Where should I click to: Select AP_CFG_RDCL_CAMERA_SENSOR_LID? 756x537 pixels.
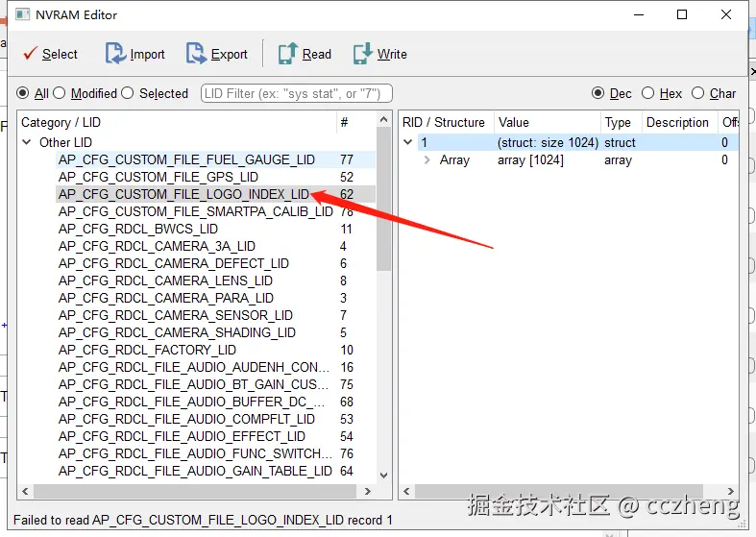176,315
